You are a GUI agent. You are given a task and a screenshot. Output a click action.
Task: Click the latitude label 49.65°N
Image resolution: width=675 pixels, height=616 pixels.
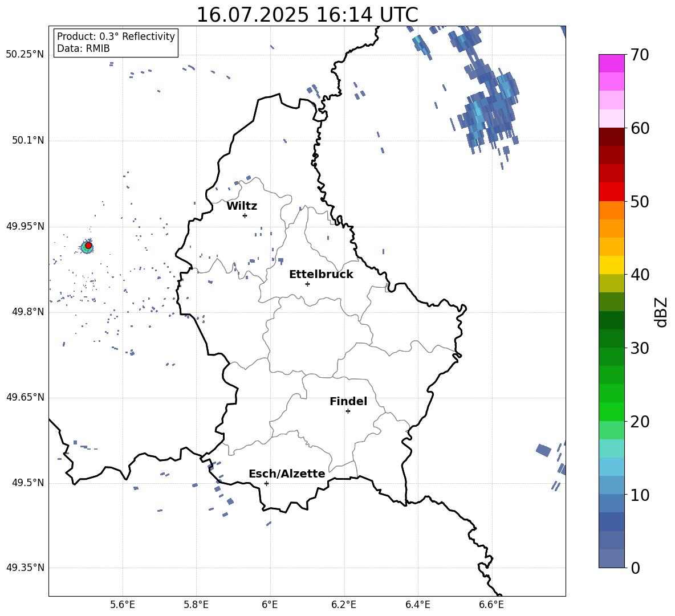point(25,397)
